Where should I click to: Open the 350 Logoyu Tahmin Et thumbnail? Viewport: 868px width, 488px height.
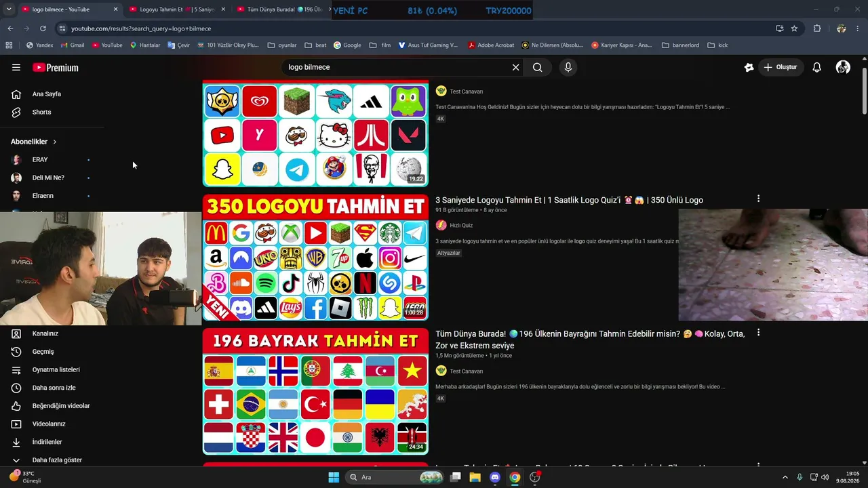point(315,258)
